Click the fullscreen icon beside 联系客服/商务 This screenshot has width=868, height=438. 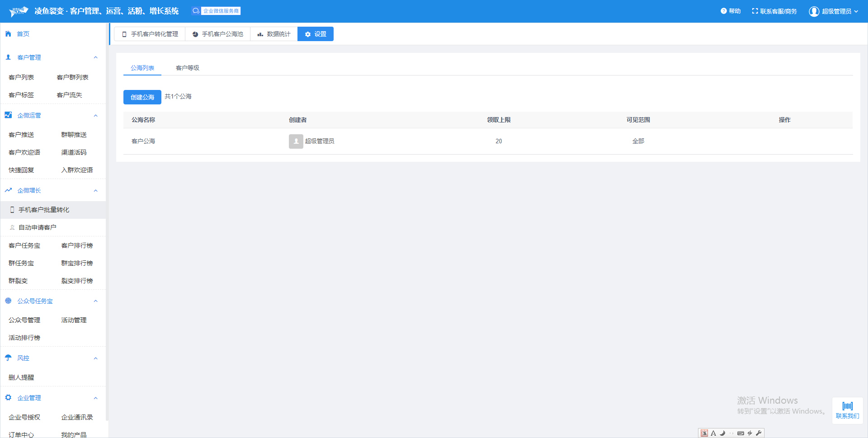(x=755, y=11)
